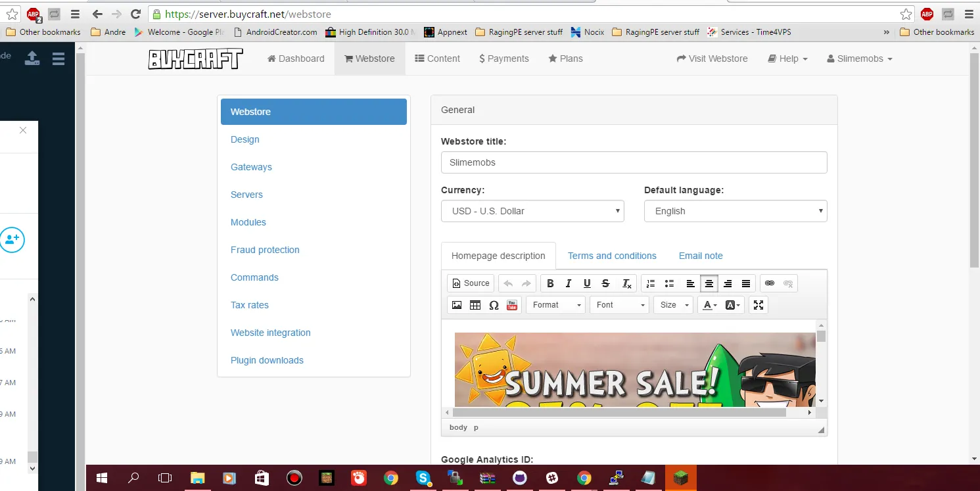Click the Summer Sale banner image
The height and width of the screenshot is (491, 980).
pyautogui.click(x=635, y=369)
